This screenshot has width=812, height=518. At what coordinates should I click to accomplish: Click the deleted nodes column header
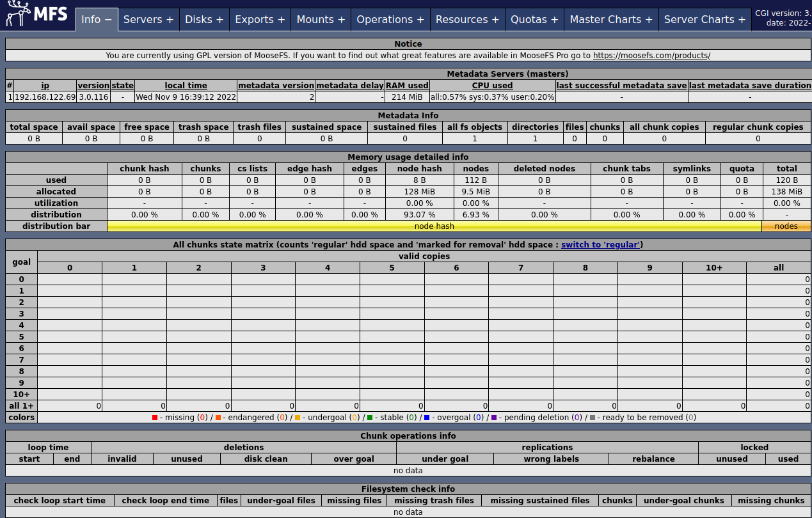[x=544, y=169]
